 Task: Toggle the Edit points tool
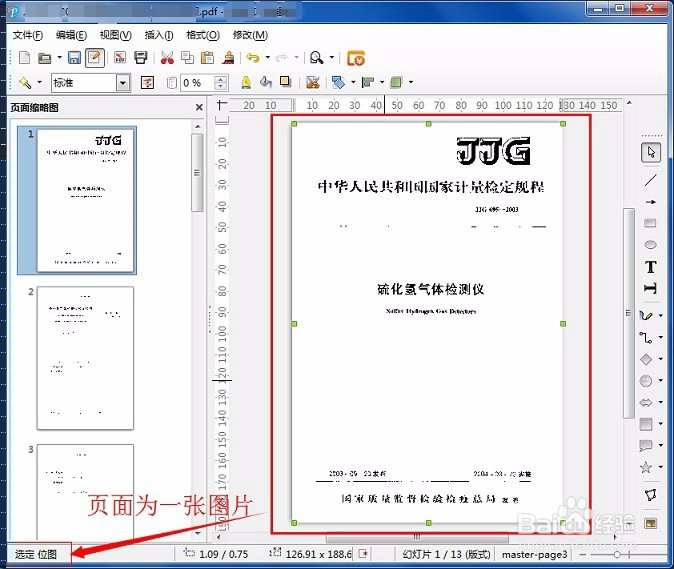(651, 495)
